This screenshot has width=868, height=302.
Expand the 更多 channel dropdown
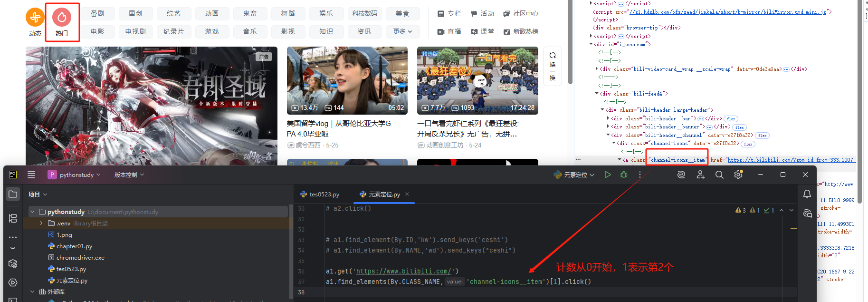[x=403, y=31]
